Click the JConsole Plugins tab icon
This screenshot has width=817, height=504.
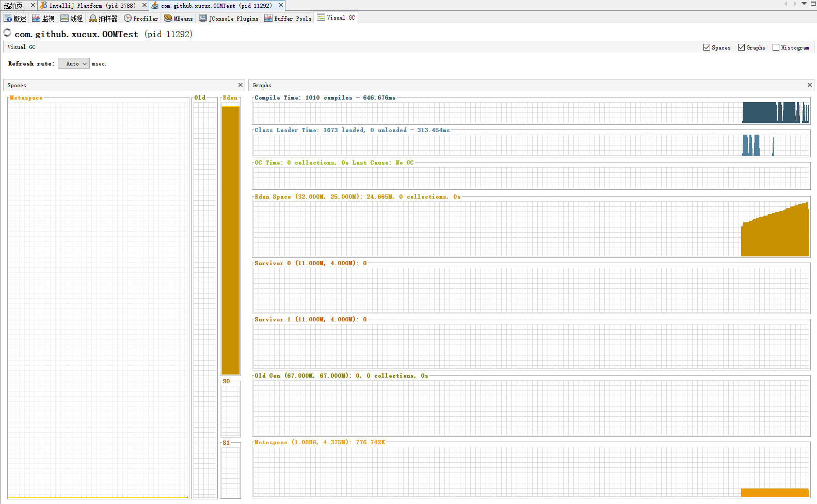coord(203,19)
